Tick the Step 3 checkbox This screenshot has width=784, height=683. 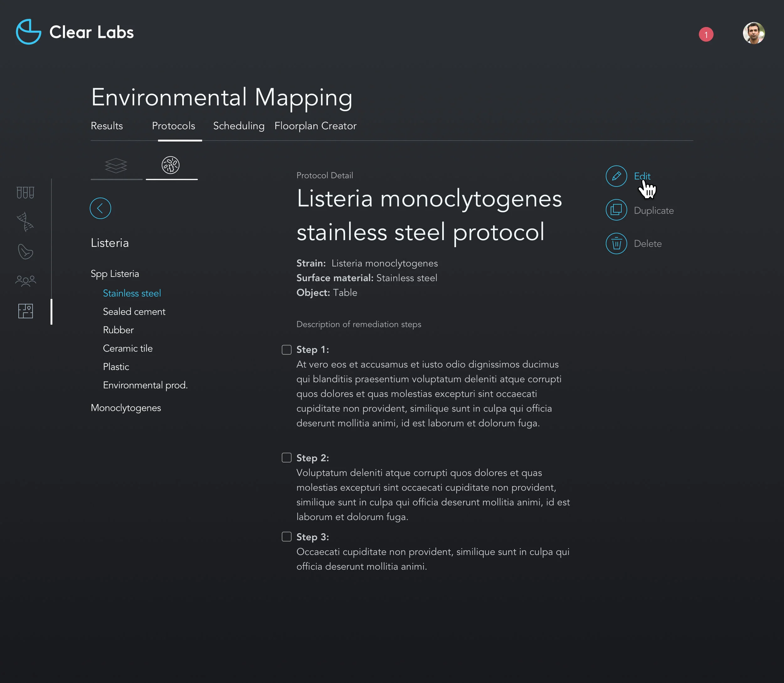(287, 537)
